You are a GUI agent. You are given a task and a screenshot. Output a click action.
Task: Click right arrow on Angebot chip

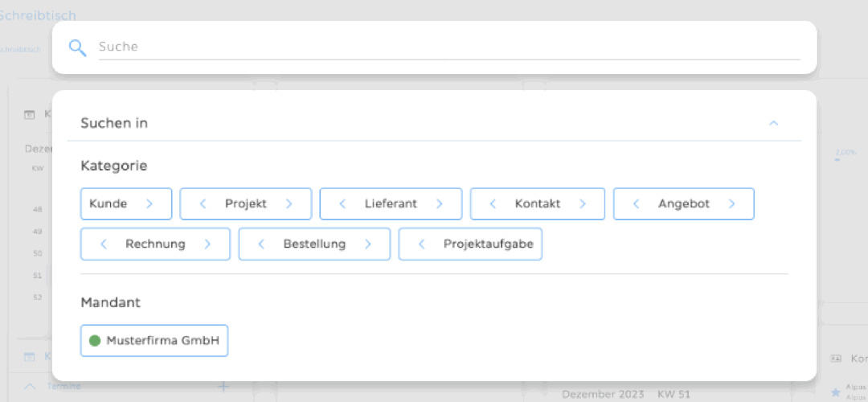click(731, 204)
